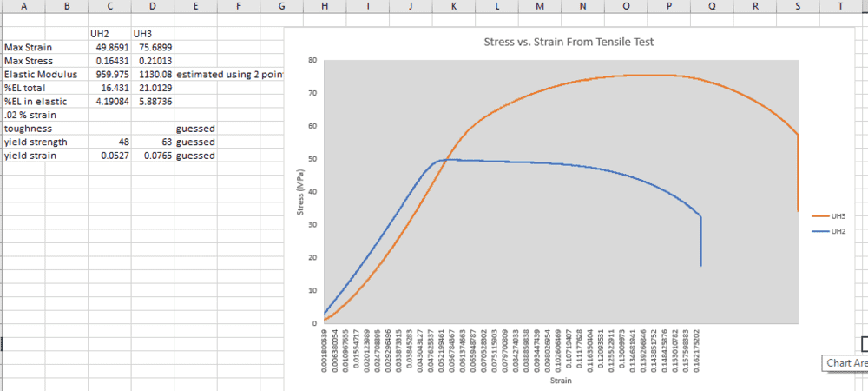Screen dimensions: 868x391
Task: Click the 'estimated using 2 points' note cell
Action: [x=229, y=75]
